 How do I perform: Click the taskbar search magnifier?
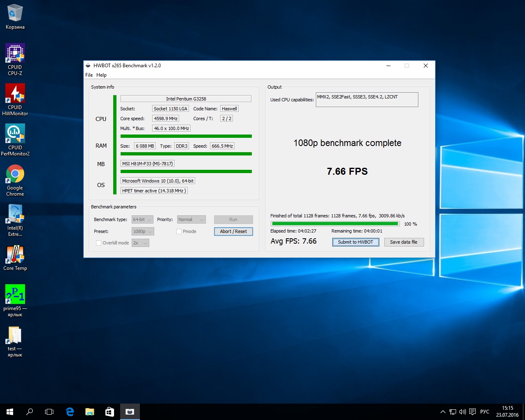(x=30, y=412)
